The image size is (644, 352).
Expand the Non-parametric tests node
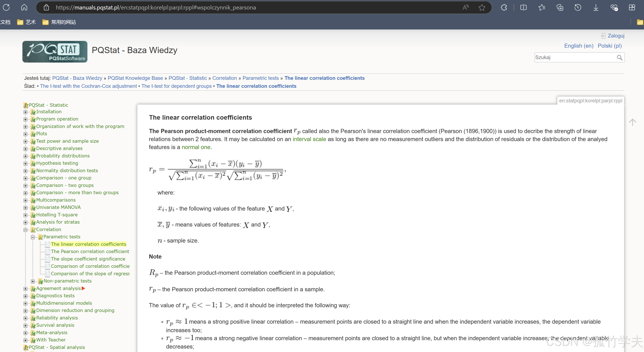33,281
